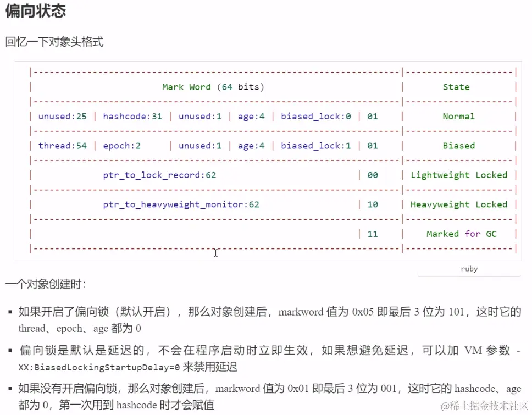Click the 偏向状态 heading

(36, 10)
